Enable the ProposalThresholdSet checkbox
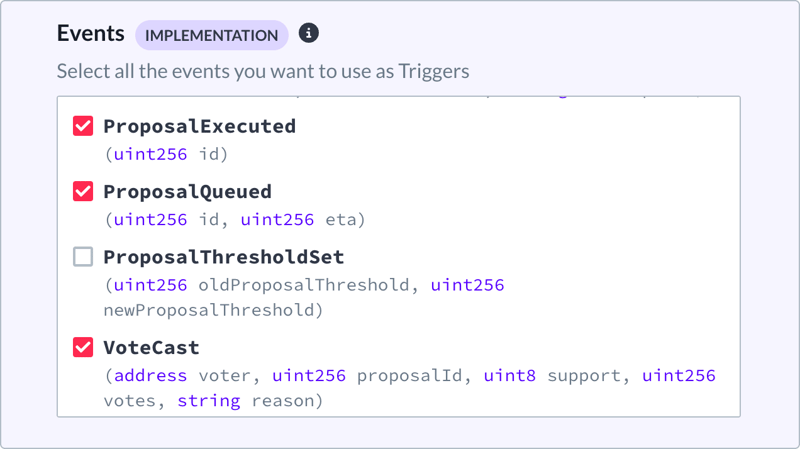800x449 pixels. pyautogui.click(x=83, y=257)
